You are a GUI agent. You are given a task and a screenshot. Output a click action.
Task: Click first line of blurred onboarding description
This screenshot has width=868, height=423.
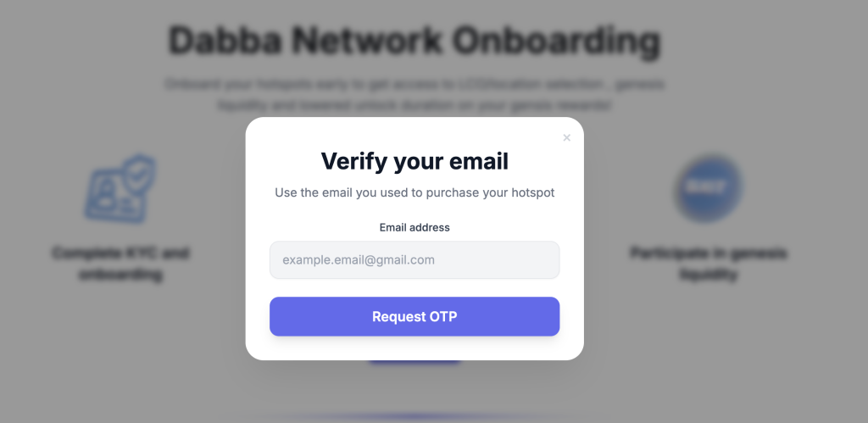[414, 84]
